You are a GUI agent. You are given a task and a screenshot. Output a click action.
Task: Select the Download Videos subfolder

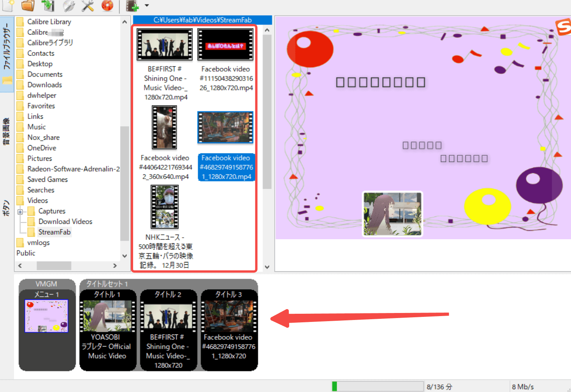65,221
